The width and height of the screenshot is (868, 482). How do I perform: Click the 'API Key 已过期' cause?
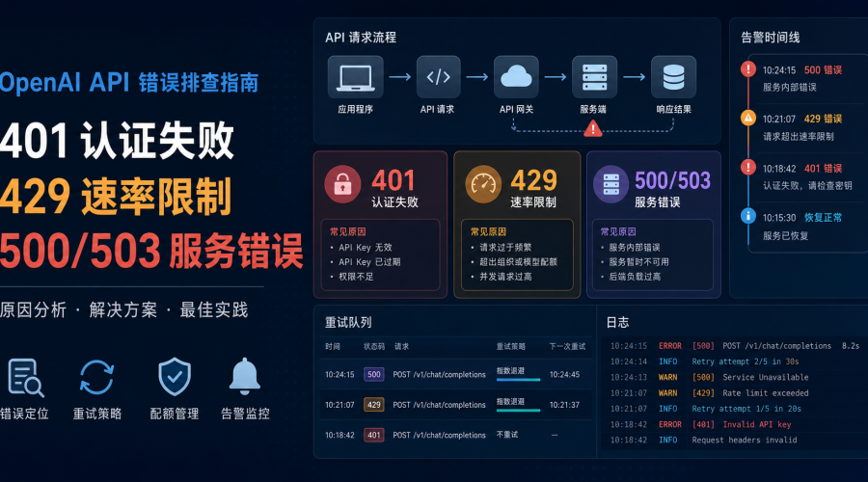coord(369,262)
